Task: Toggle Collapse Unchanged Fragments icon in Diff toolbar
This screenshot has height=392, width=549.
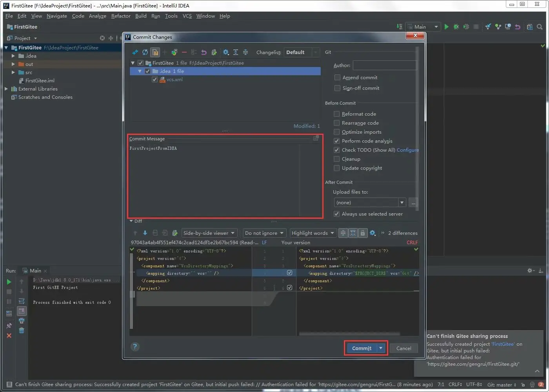Action: pyautogui.click(x=343, y=233)
